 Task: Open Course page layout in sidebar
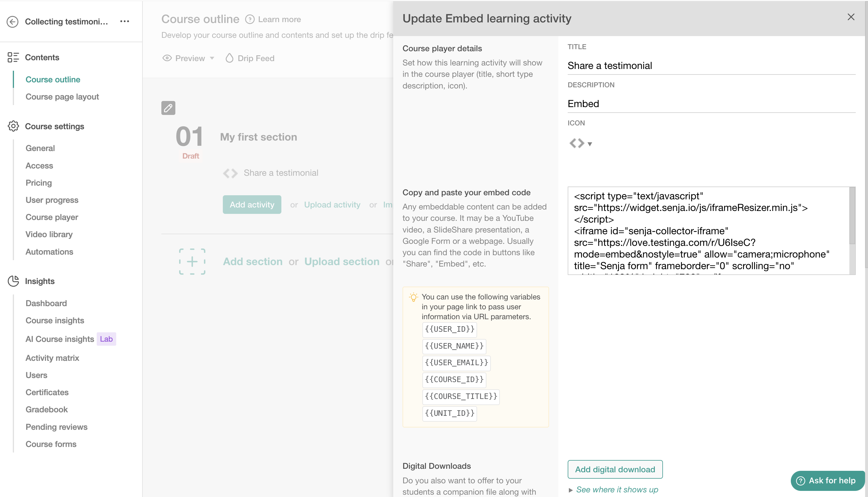[62, 97]
